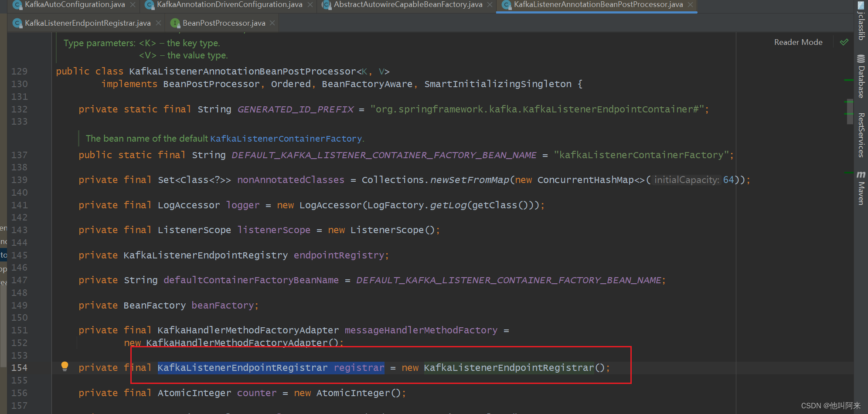Click class icon on KafkaListenerEndpointRegistrar tab

(x=17, y=23)
